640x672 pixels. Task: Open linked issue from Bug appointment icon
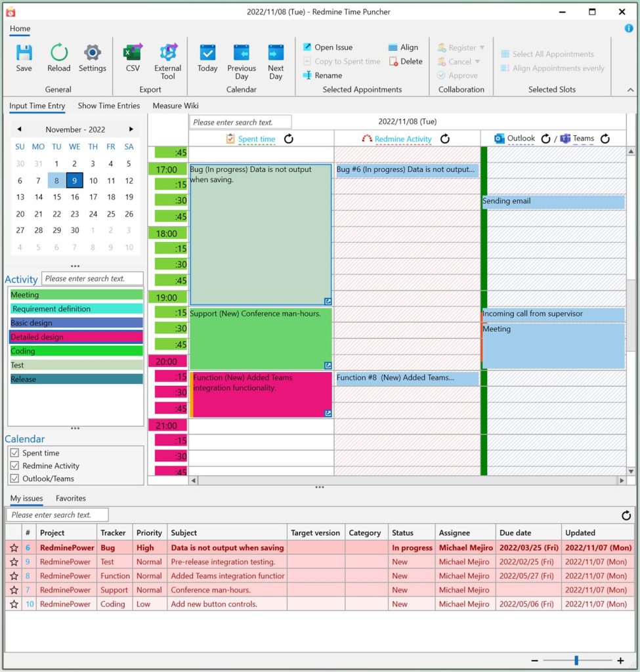point(328,301)
